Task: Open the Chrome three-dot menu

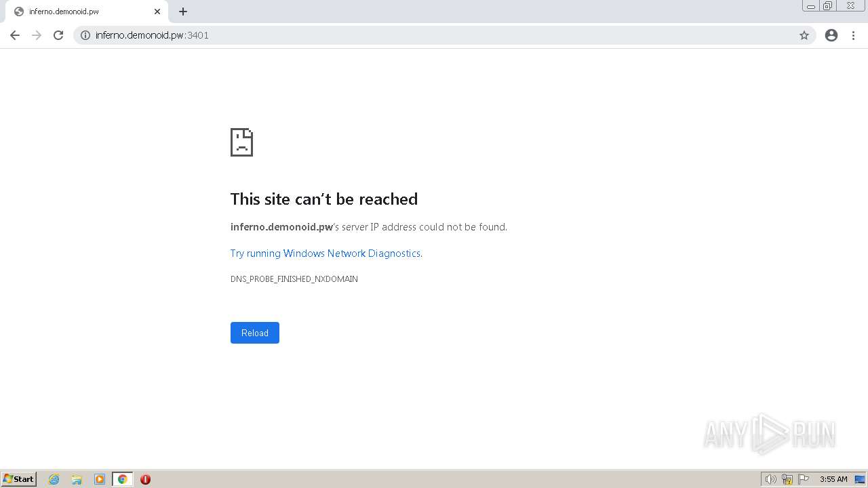Action: (x=854, y=35)
